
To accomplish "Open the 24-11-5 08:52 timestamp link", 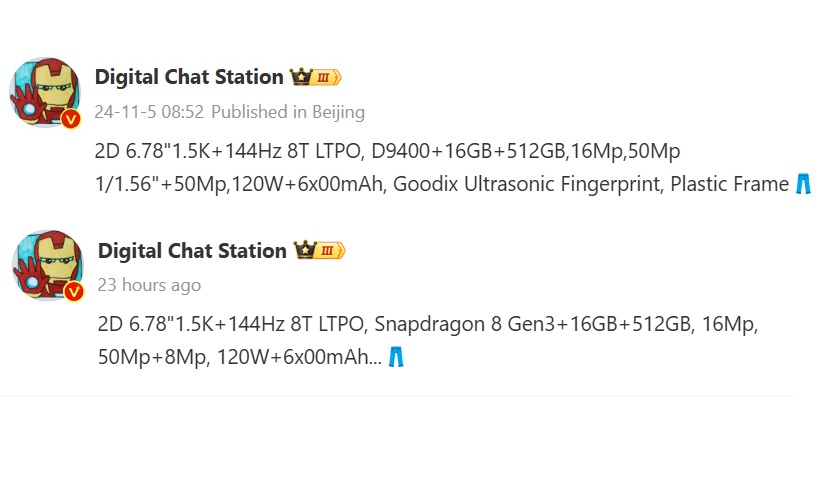I will 149,112.
